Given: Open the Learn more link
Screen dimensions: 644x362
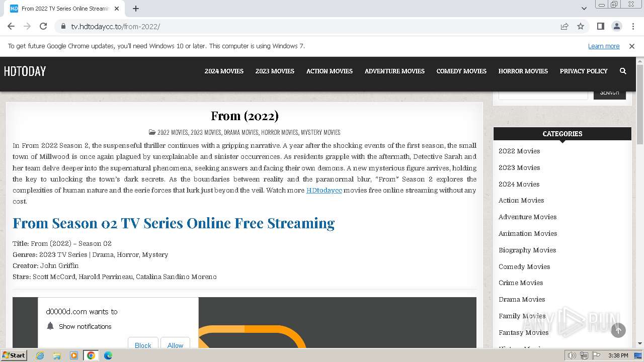Looking at the screenshot, I should click(x=604, y=46).
